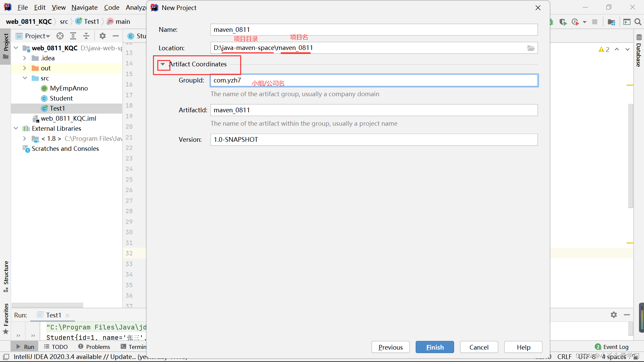Click the Name input field

374,29
